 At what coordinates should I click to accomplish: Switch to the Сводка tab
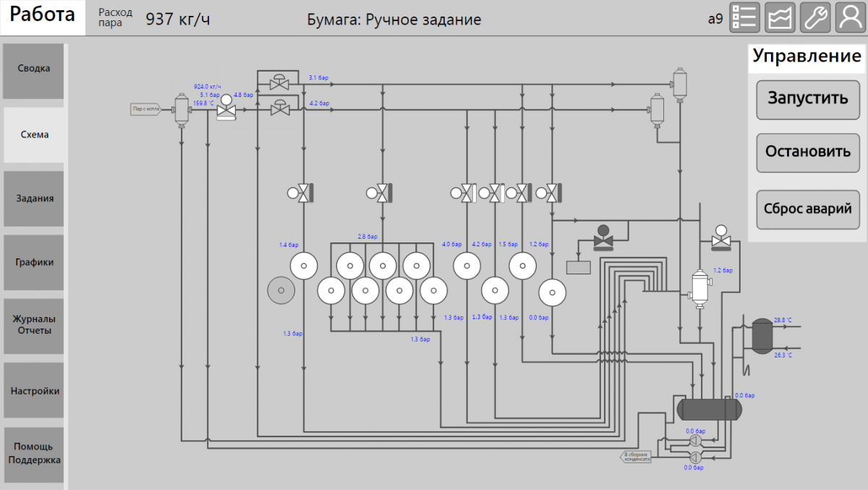coord(34,69)
